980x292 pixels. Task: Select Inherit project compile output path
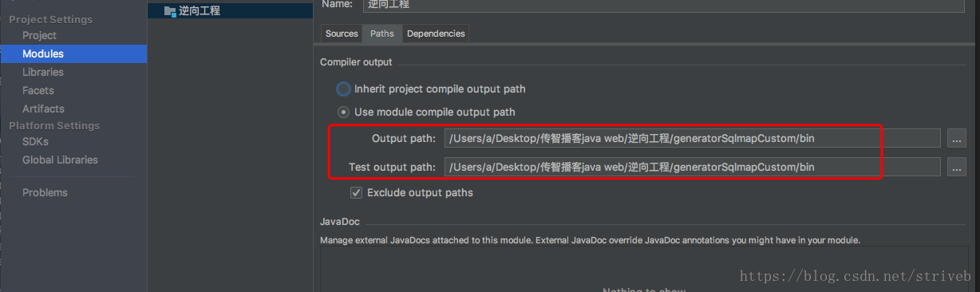click(x=343, y=89)
